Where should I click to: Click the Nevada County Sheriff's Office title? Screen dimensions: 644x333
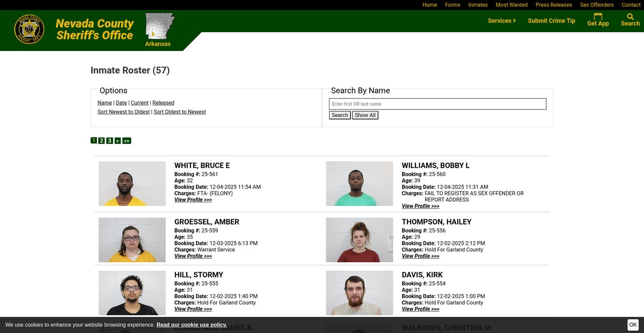95,30
